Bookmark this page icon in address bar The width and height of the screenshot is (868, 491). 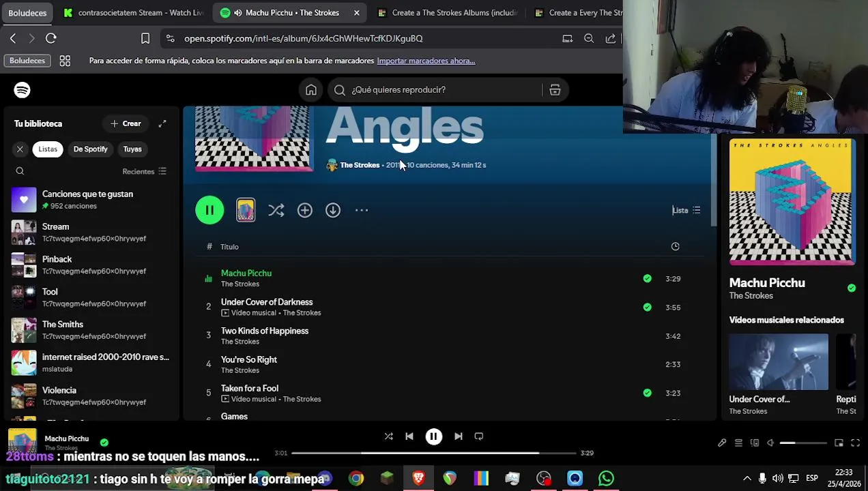click(145, 38)
